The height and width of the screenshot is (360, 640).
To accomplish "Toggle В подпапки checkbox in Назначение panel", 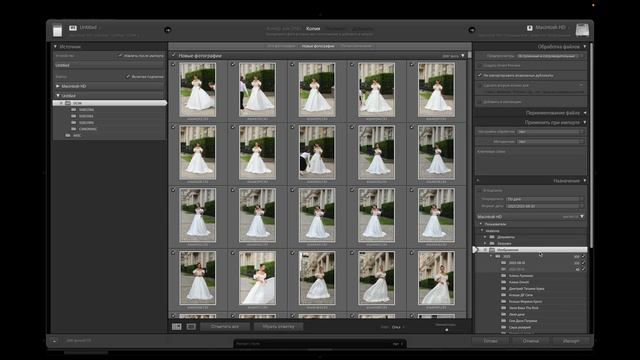I will [x=480, y=191].
